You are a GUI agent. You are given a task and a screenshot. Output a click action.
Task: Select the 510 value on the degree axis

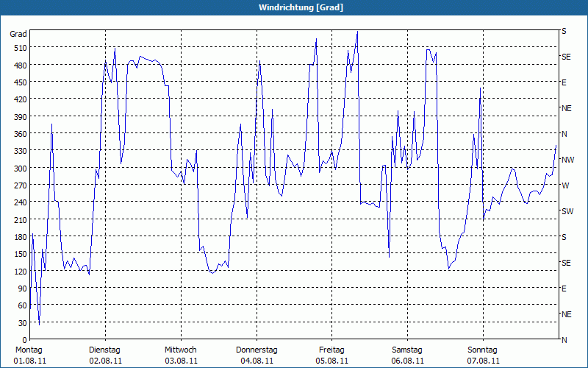click(21, 48)
